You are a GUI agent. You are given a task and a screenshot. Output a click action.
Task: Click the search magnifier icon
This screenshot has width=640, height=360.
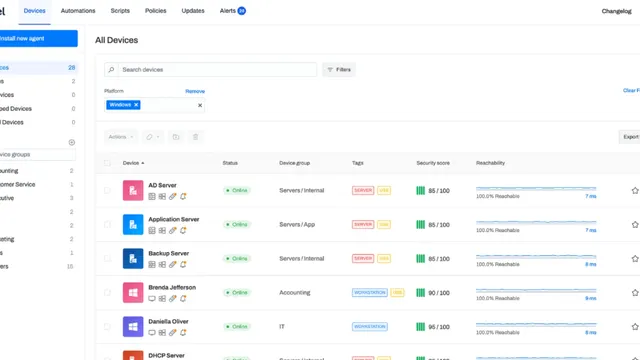click(111, 70)
